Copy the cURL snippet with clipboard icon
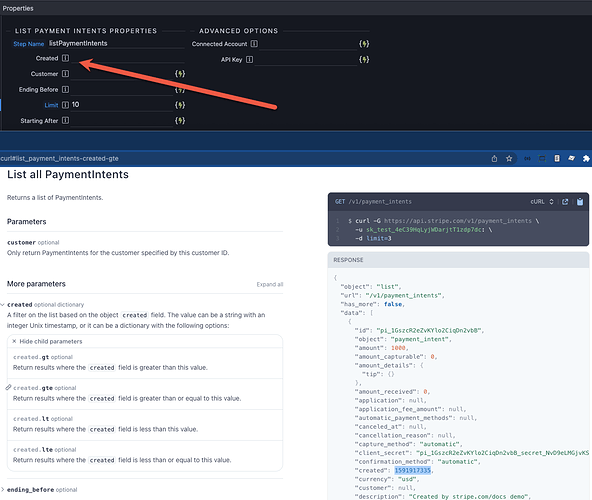This screenshot has width=592, height=500. [x=580, y=202]
